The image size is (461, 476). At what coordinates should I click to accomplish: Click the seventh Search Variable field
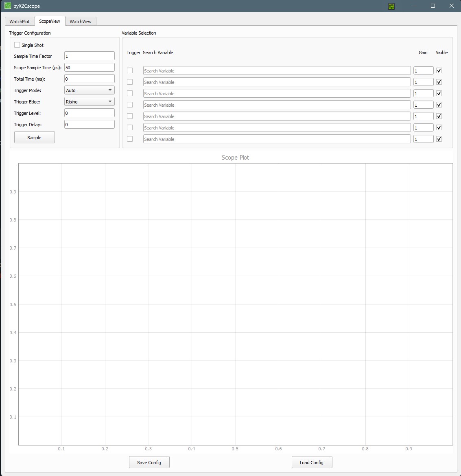pos(277,139)
